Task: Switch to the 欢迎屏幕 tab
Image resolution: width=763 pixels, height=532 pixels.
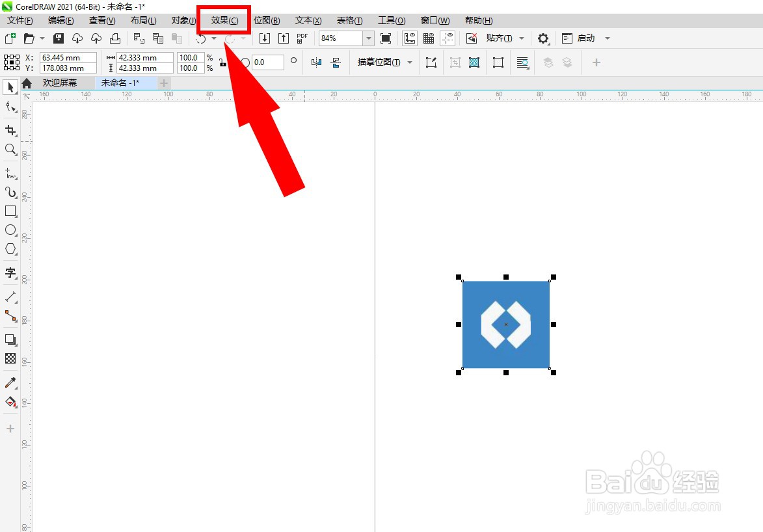Action: pyautogui.click(x=60, y=83)
